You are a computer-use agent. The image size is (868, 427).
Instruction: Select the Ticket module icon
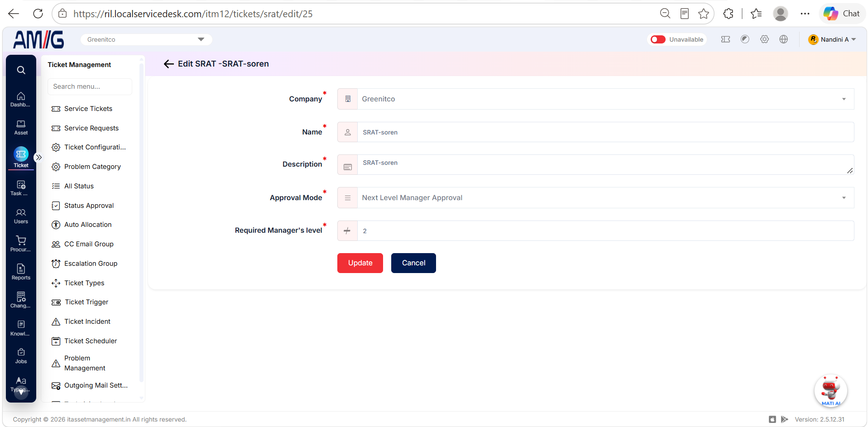pos(21,157)
